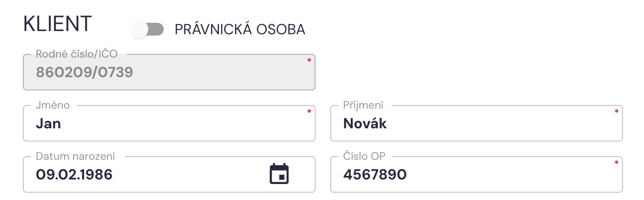Screen dimensions: 644x200
Task: Click the birth date value 09.02.1986
Action: [74, 174]
